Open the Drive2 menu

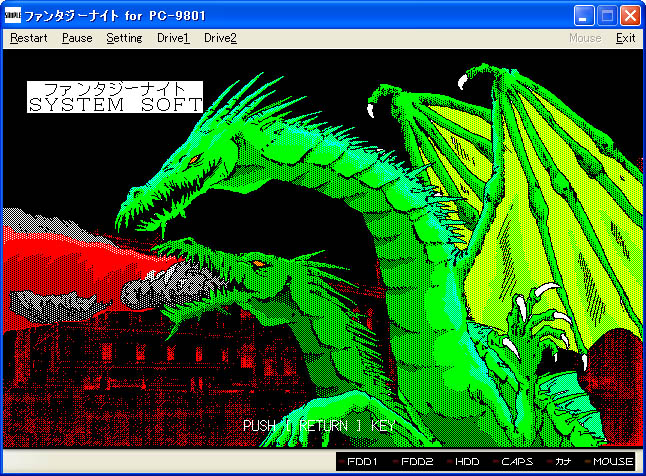[220, 38]
